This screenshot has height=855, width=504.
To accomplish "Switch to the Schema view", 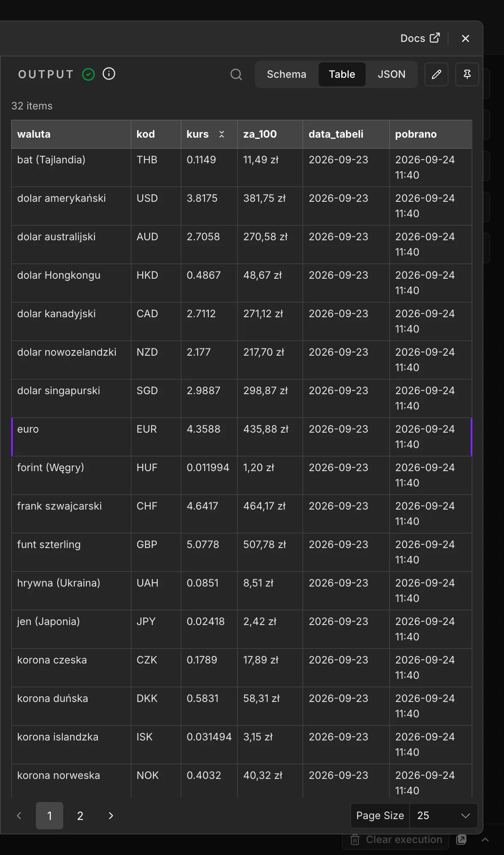I will (287, 74).
